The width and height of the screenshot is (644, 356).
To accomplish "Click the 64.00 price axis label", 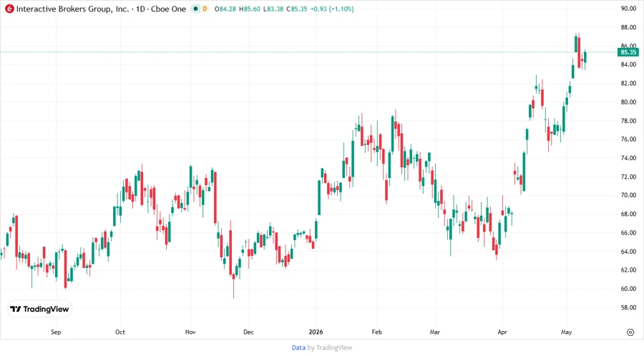I will coord(628,252).
